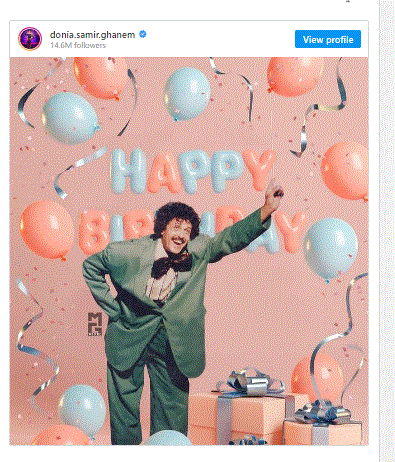Click the vertical scrollbar track on right
This screenshot has height=462, width=395.
387,231
